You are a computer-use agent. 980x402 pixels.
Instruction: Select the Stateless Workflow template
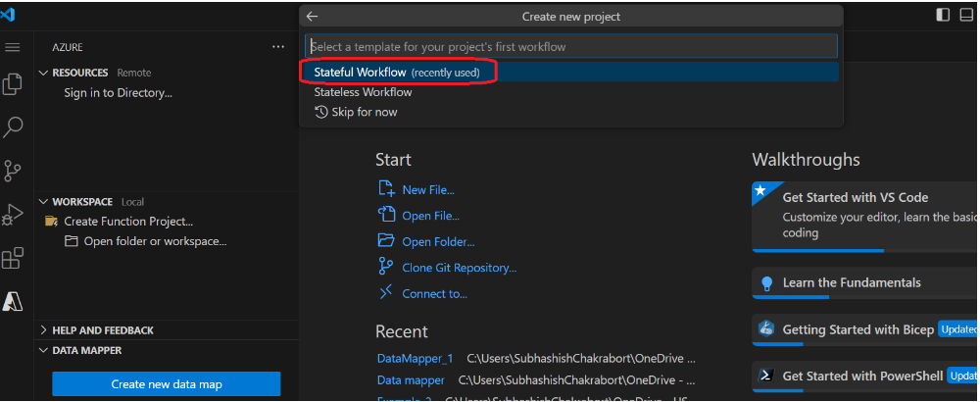click(x=570, y=92)
